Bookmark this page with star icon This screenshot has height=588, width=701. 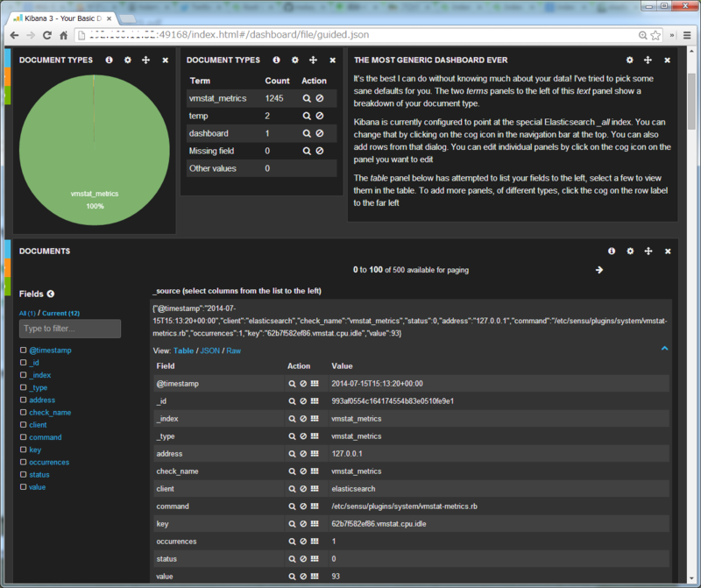(x=655, y=35)
